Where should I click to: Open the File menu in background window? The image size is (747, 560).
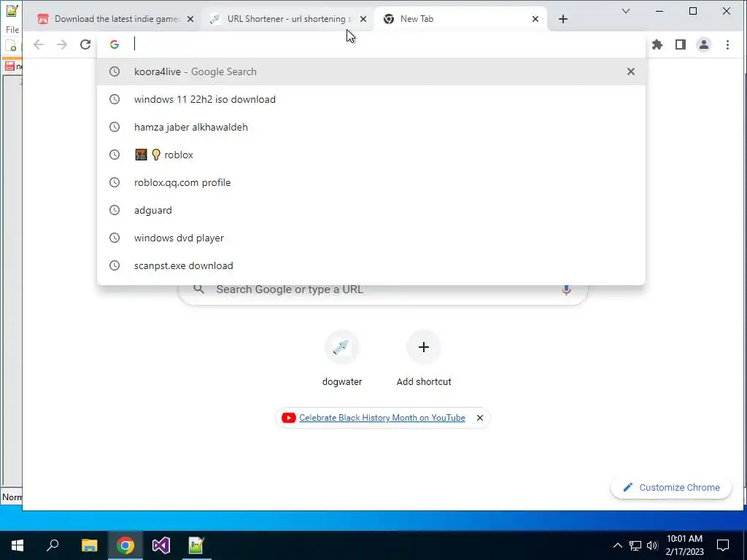[x=12, y=29]
